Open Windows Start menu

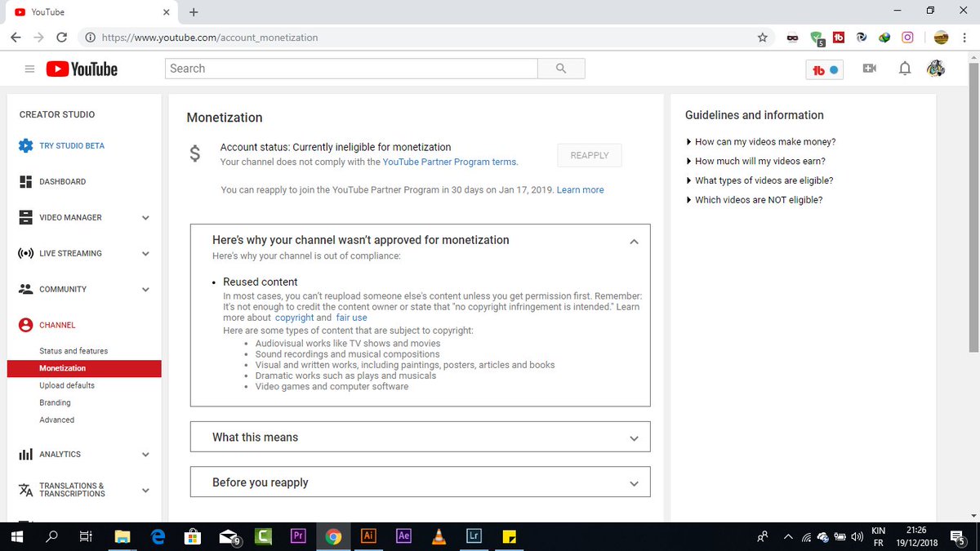coord(16,536)
